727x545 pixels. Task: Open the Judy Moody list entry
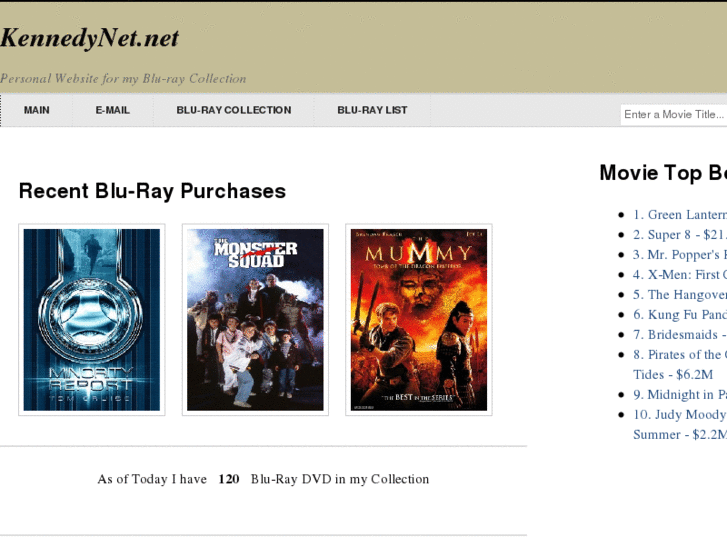coord(680,424)
